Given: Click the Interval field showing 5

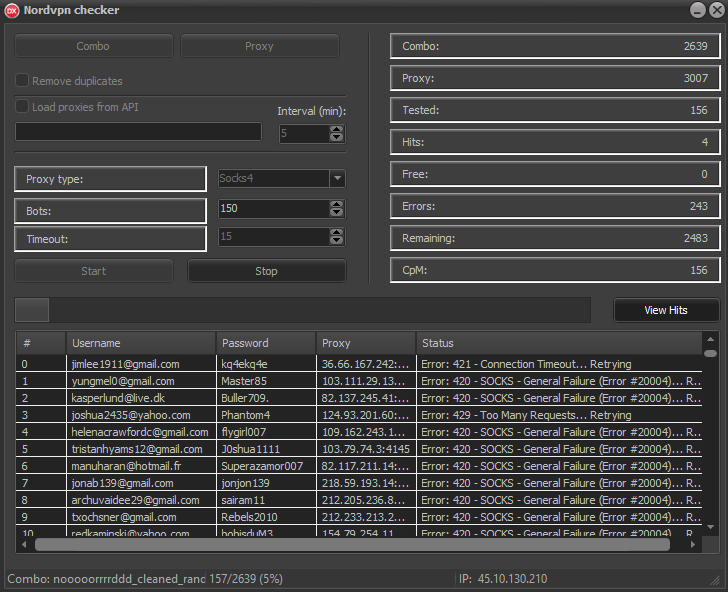Looking at the screenshot, I should click(x=304, y=134).
